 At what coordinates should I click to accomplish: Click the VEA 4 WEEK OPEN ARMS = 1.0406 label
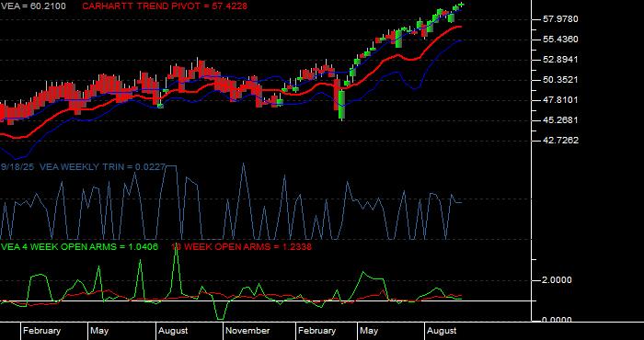tap(79, 247)
